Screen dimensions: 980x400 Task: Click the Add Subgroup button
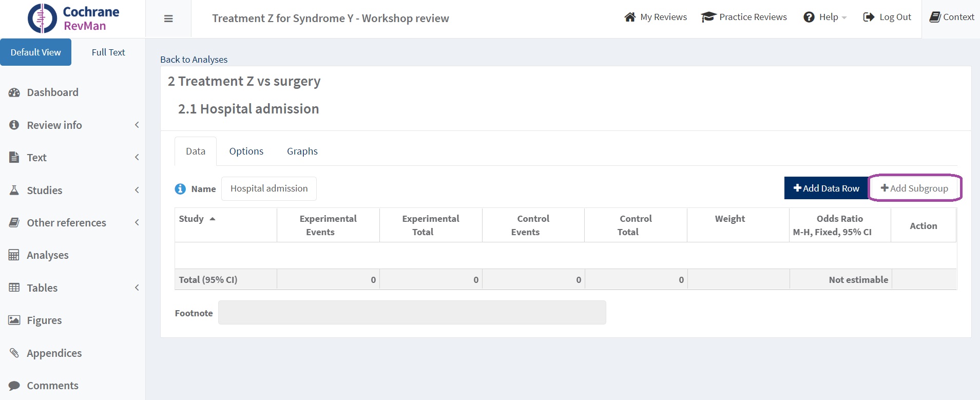point(914,188)
